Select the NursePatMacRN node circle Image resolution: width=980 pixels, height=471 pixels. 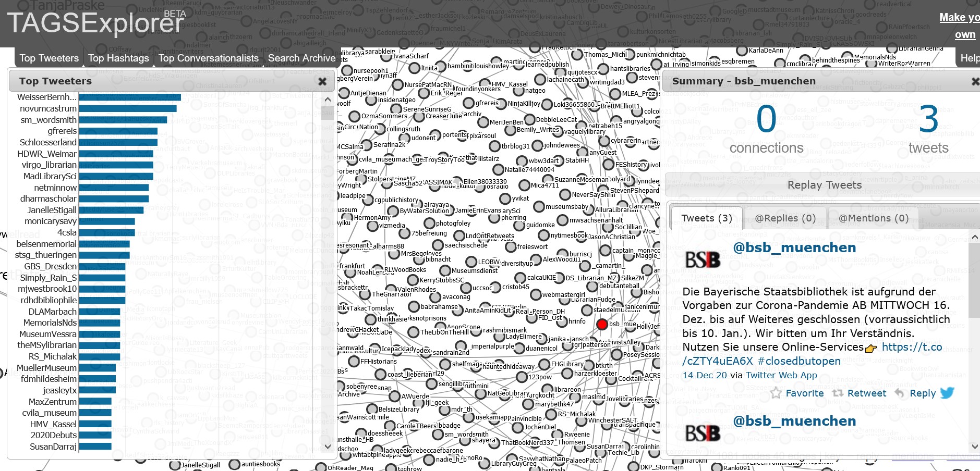coord(397,84)
